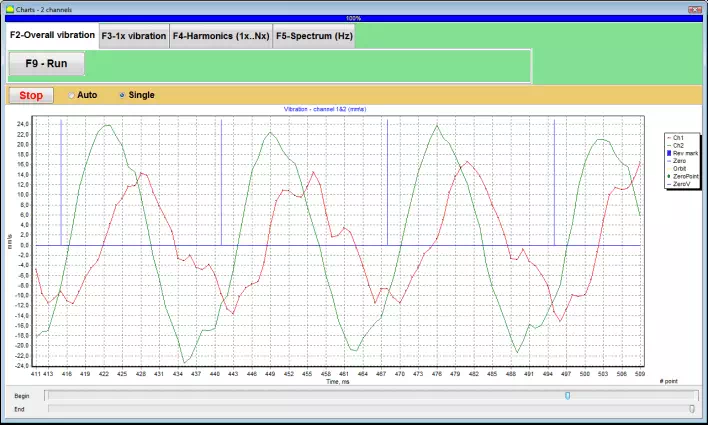
Task: Click the Rev mark blue legend swatch
Action: coord(669,153)
